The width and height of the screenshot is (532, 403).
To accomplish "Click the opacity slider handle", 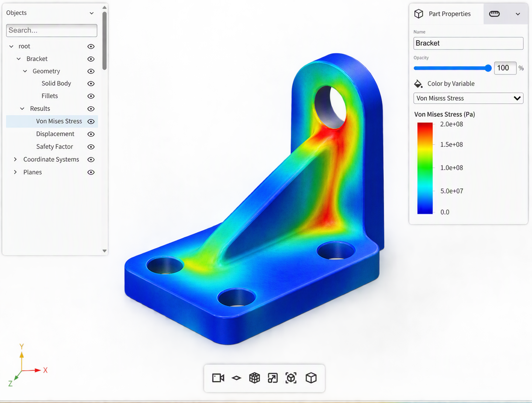I will coord(488,68).
